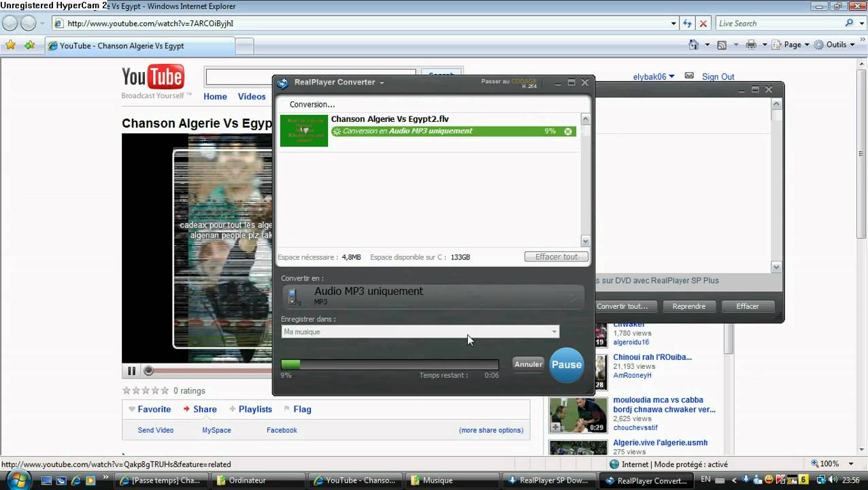This screenshot has height=490, width=868.
Task: Open more share options link
Action: pyautogui.click(x=491, y=430)
